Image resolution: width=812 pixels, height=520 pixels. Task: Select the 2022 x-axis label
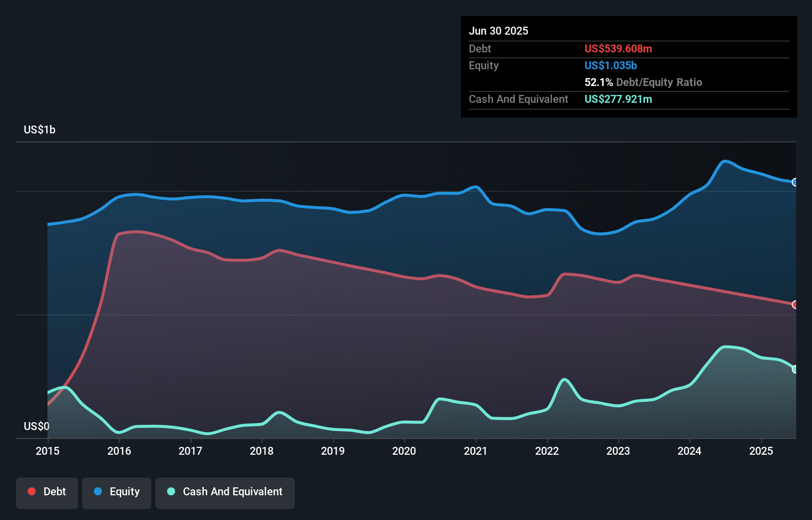(547, 451)
